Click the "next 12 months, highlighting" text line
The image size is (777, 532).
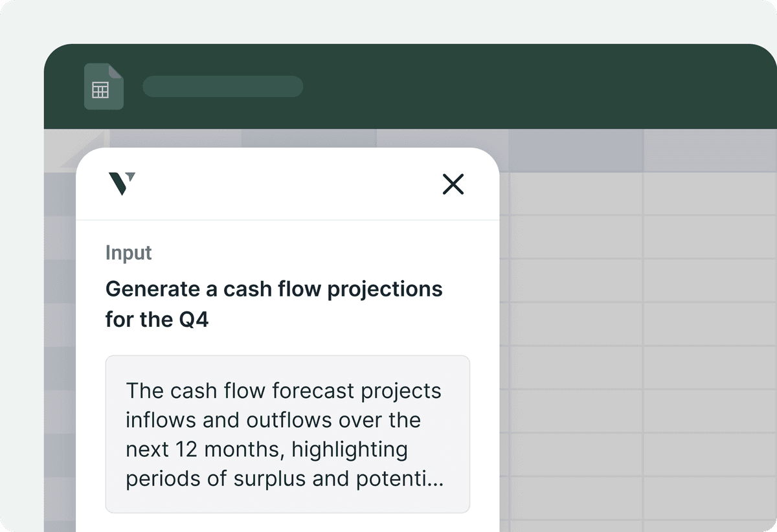tap(267, 449)
